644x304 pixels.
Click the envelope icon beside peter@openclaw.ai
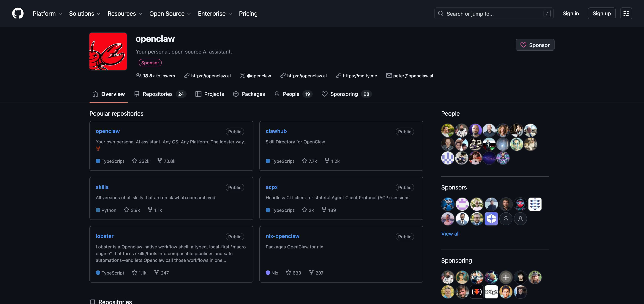(389, 75)
